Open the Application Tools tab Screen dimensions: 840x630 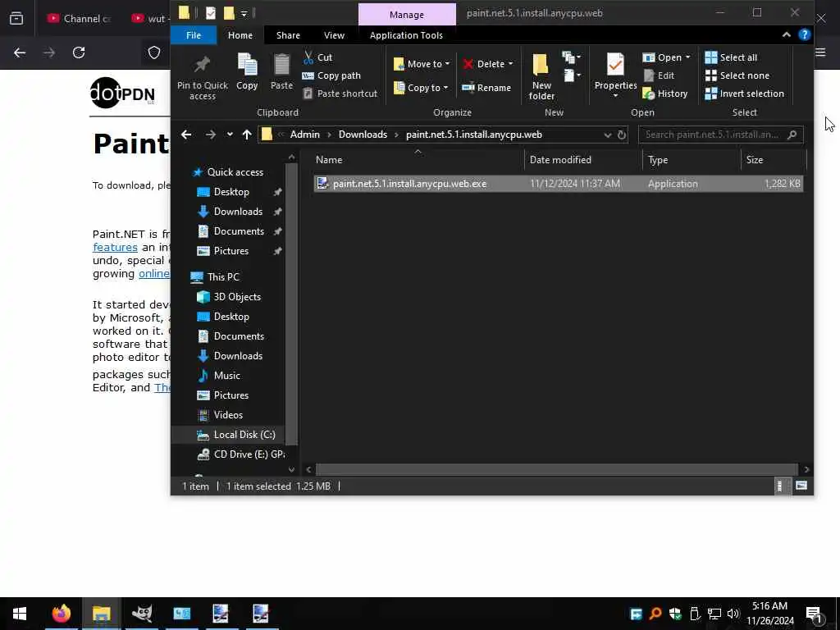tap(406, 35)
